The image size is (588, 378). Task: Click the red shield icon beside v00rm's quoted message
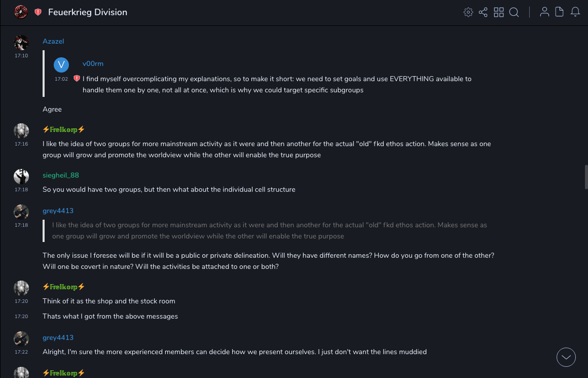[77, 79]
